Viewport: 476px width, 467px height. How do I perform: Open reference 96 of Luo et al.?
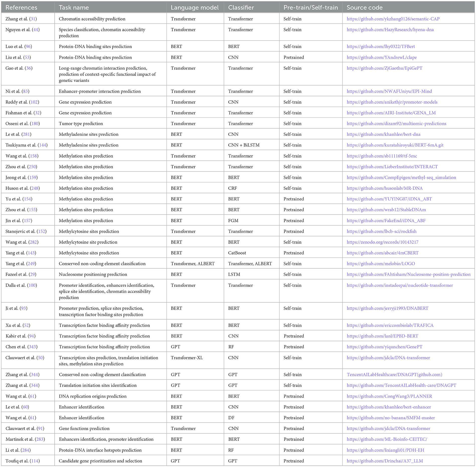[x=28, y=46]
